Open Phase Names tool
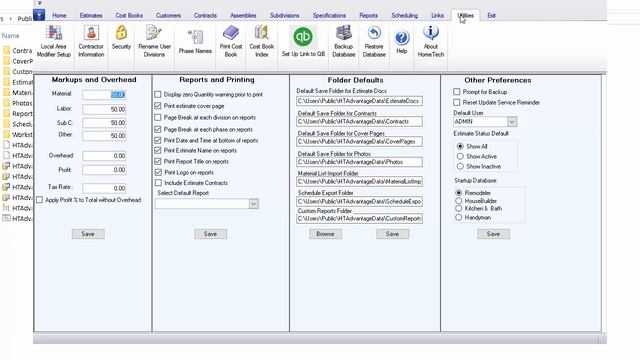Screen dimensions: 640x360 click(x=195, y=42)
